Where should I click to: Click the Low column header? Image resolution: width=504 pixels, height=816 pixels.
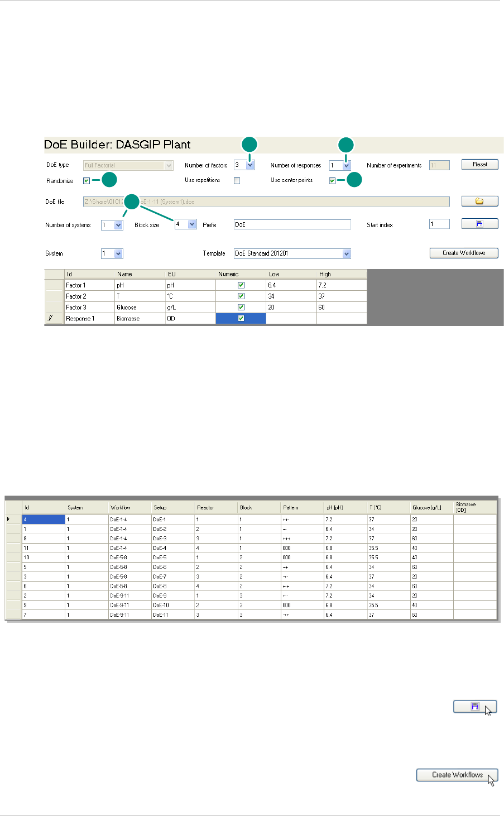(x=291, y=274)
